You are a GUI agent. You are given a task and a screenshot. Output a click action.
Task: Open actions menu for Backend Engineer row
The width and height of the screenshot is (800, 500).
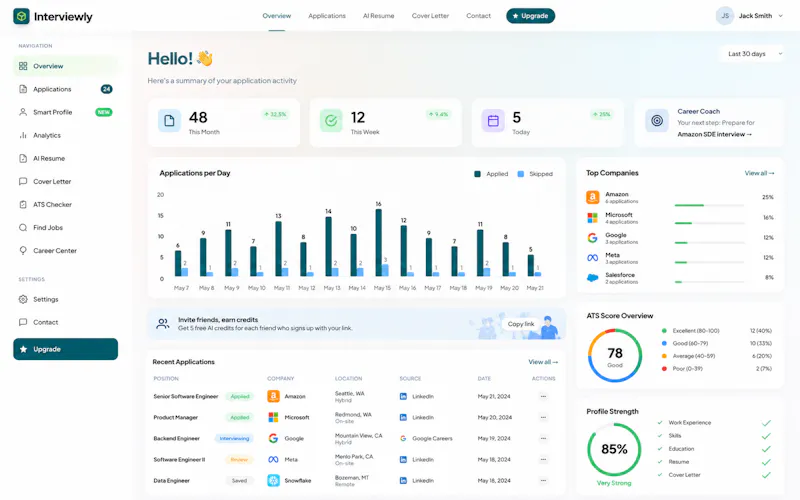[543, 438]
